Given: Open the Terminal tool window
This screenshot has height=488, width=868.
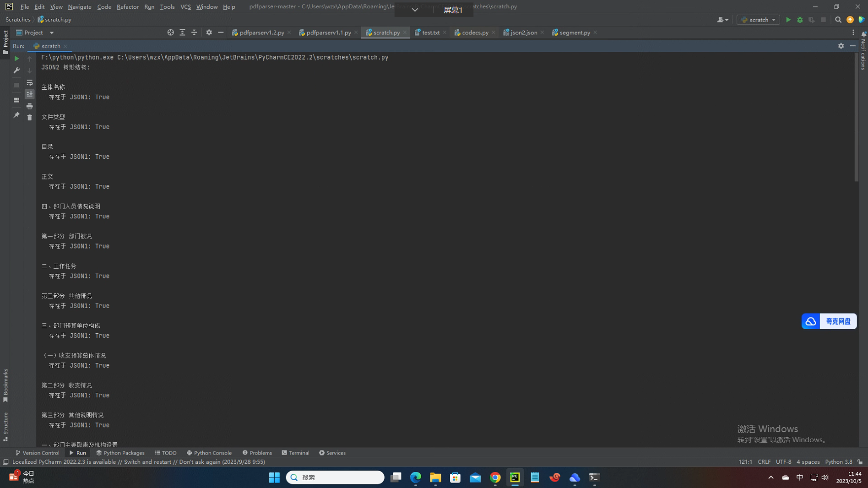Looking at the screenshot, I should coord(295,453).
